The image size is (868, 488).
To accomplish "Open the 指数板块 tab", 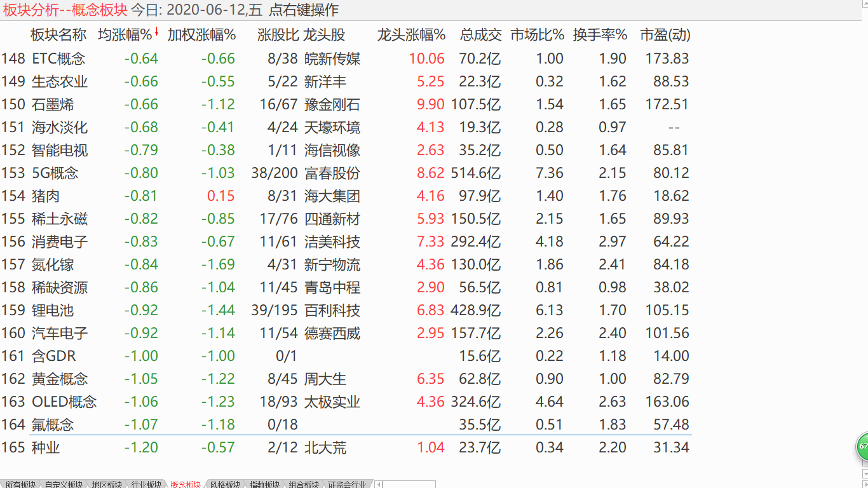I will point(264,484).
